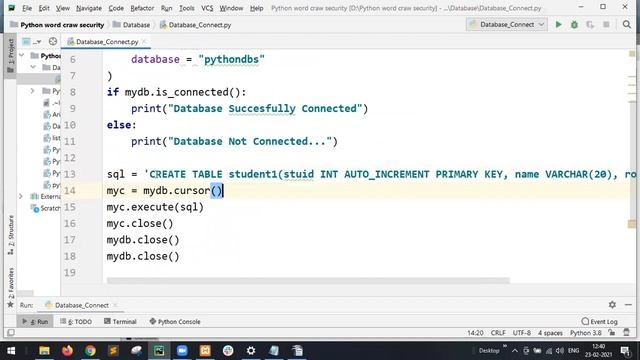
Task: Click the read-only lock icon in status bar
Action: pyautogui.click(x=611, y=333)
